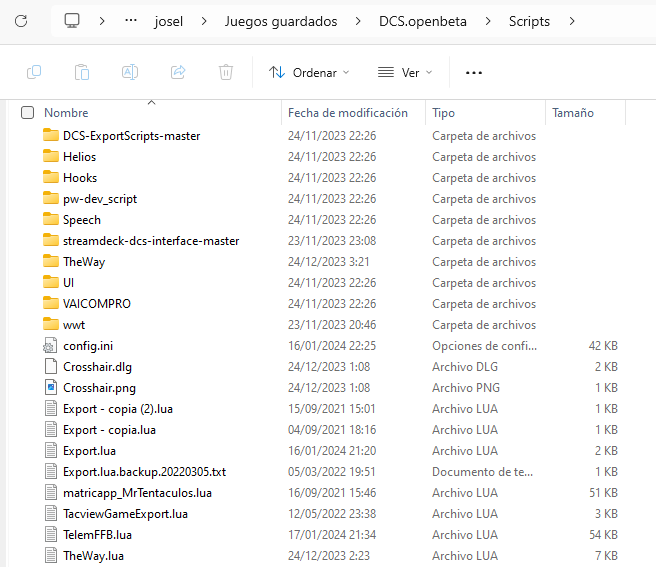Select the Speech folder icon

pyautogui.click(x=51, y=219)
